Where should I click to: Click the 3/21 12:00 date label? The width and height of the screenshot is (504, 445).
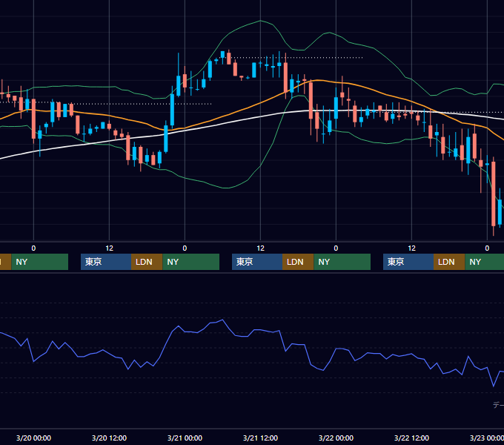260,438
